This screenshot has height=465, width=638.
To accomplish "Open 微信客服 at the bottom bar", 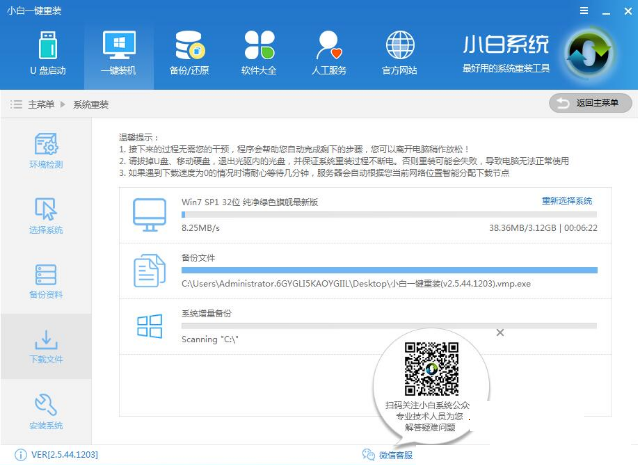I will [x=389, y=455].
